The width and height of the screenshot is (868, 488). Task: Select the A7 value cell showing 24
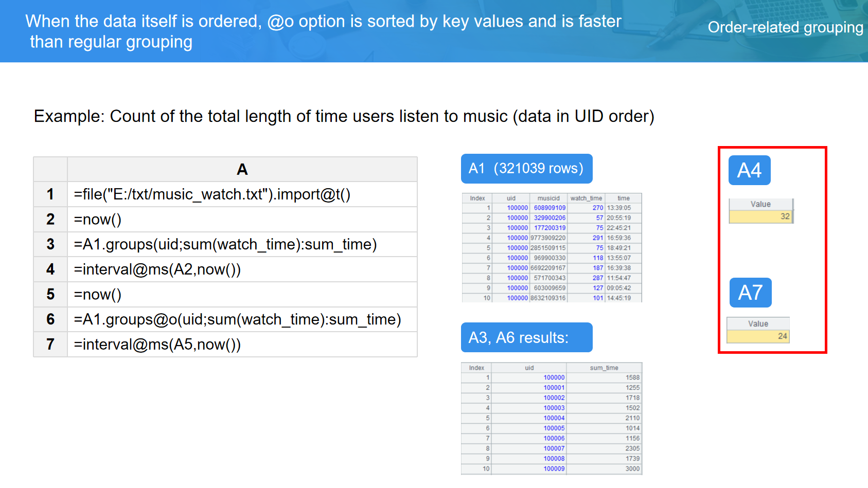coord(758,336)
